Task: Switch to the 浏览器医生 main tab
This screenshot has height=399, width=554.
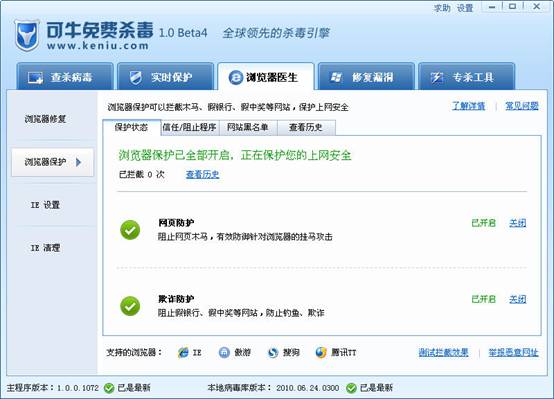Action: point(266,77)
